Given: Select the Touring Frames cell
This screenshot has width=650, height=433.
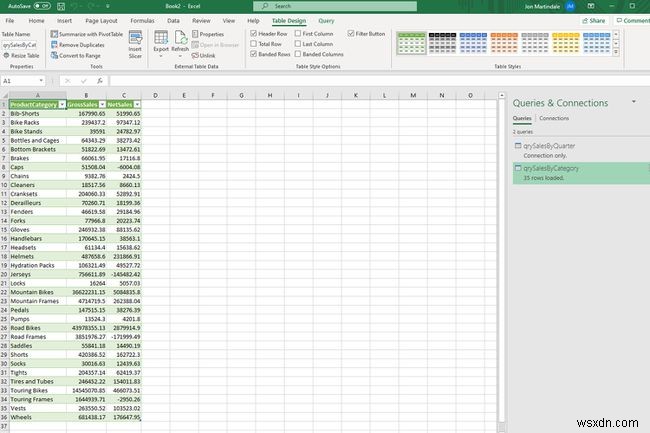Looking at the screenshot, I should [38, 399].
